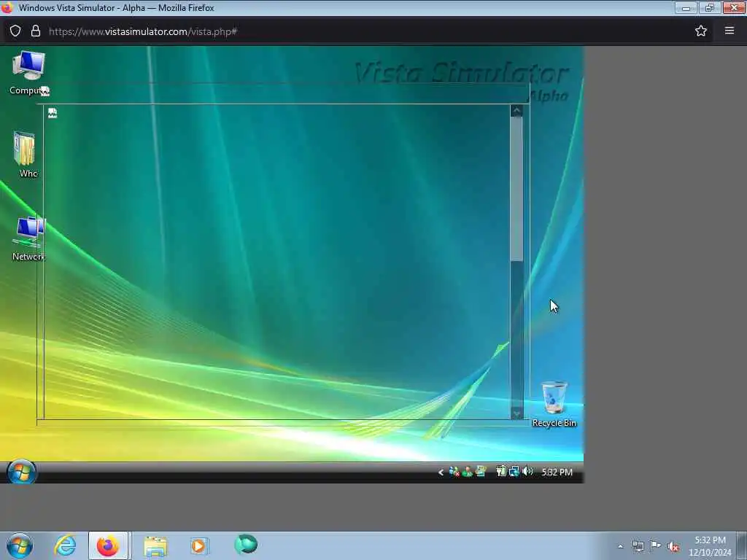The height and width of the screenshot is (560, 747).
Task: Click the green user tray icon
Action: (468, 472)
